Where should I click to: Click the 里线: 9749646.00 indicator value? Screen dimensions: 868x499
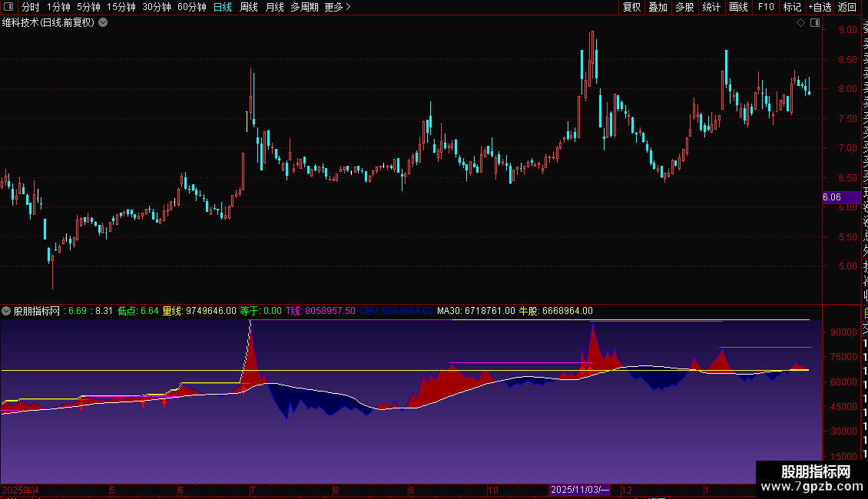click(199, 311)
